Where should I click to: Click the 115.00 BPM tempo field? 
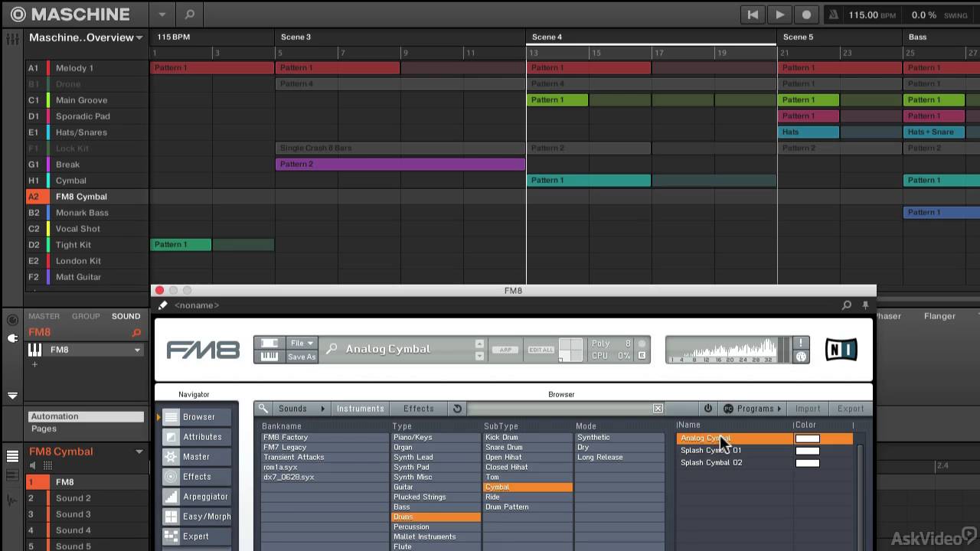click(871, 15)
